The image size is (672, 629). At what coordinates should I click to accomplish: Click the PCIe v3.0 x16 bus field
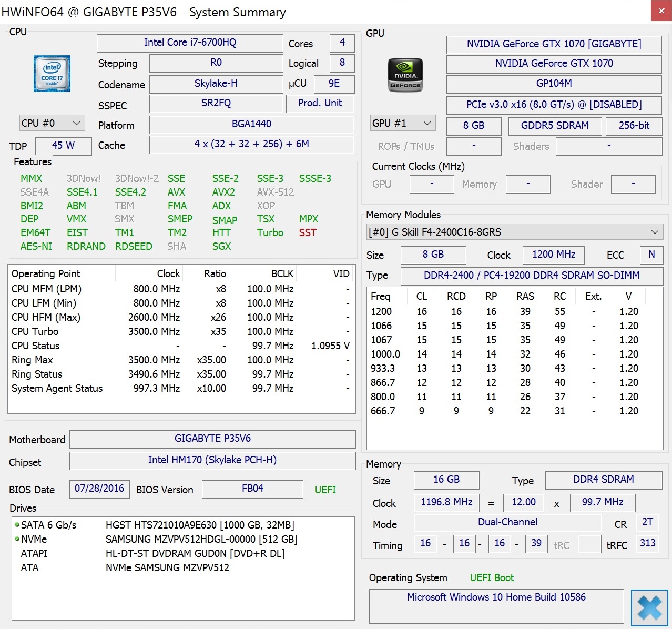[x=554, y=105]
